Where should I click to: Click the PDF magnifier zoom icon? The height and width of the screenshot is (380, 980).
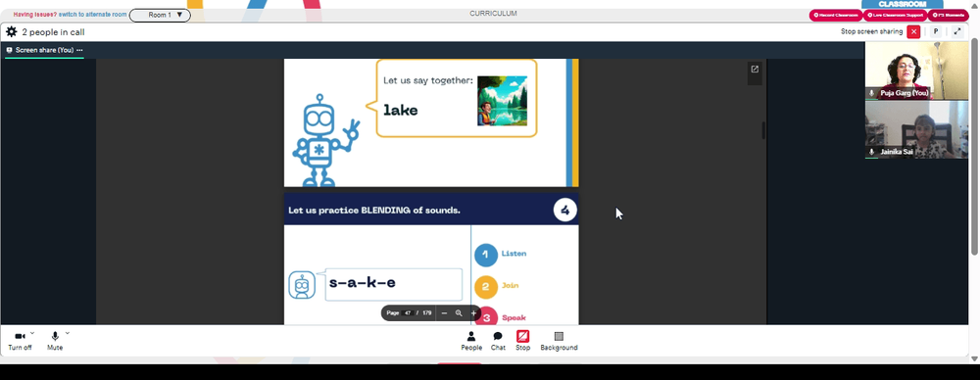(x=459, y=313)
